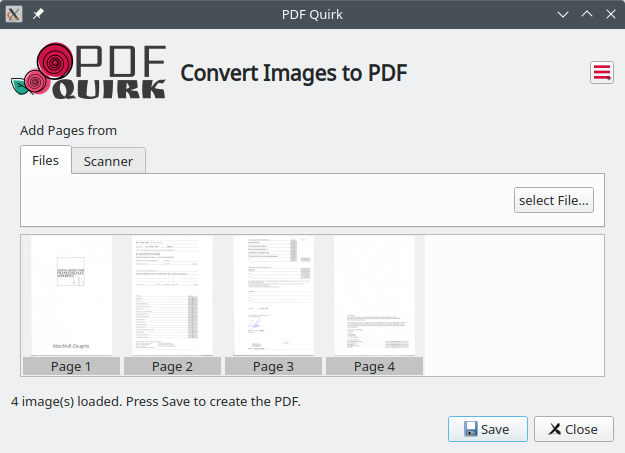The image size is (625, 453).
Task: Switch to the Files tab
Action: coord(45,160)
